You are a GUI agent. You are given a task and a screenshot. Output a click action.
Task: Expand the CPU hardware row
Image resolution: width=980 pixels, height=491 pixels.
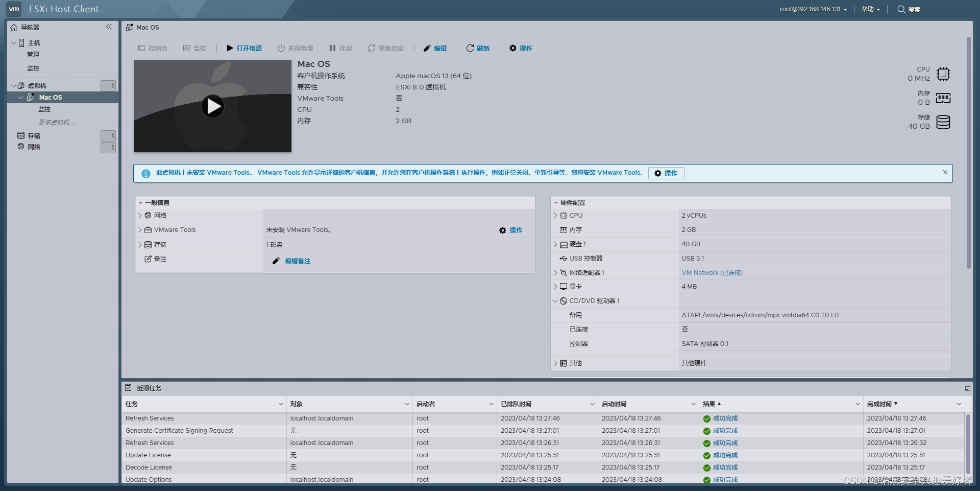[x=555, y=216]
